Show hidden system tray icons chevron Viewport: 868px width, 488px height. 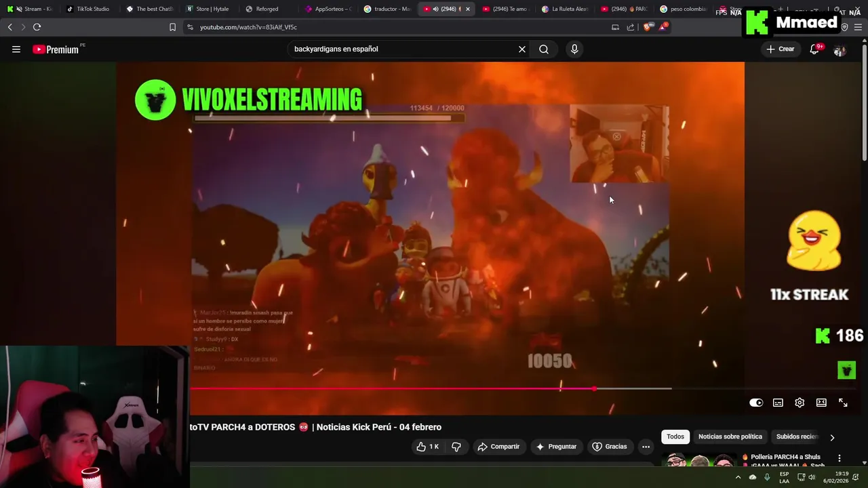point(738,477)
